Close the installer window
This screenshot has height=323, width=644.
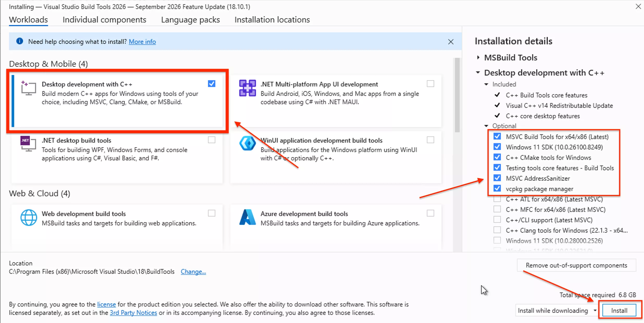point(638,6)
